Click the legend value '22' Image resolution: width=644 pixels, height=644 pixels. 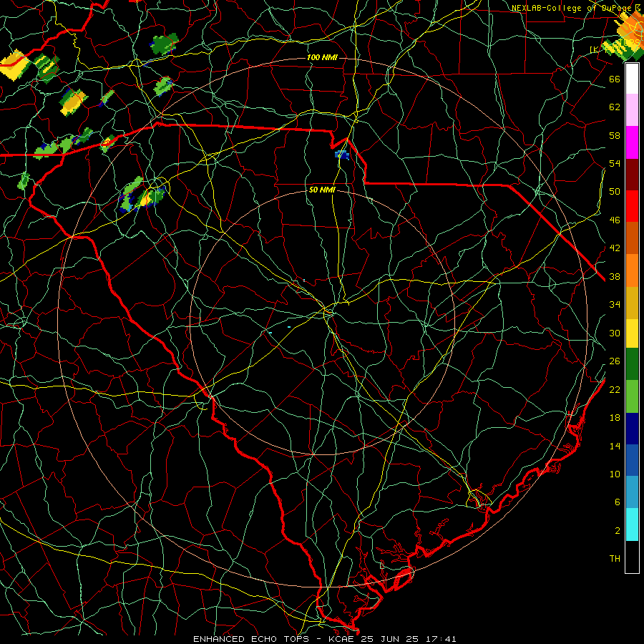point(615,389)
